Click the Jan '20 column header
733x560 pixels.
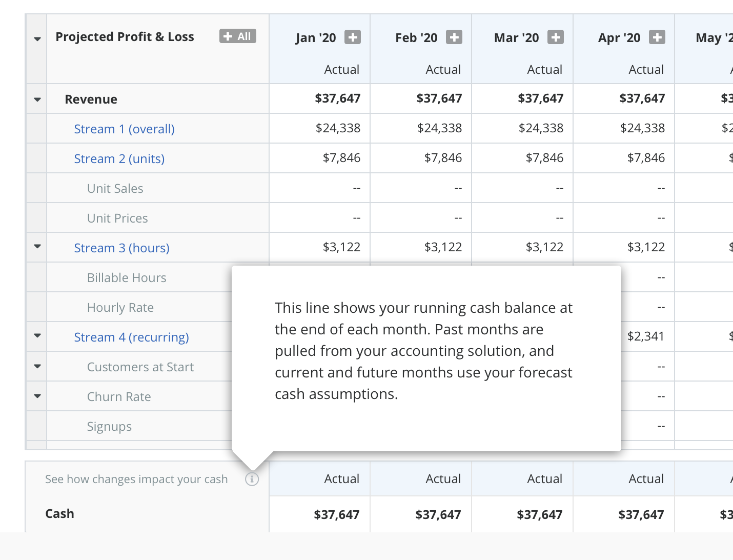(316, 38)
